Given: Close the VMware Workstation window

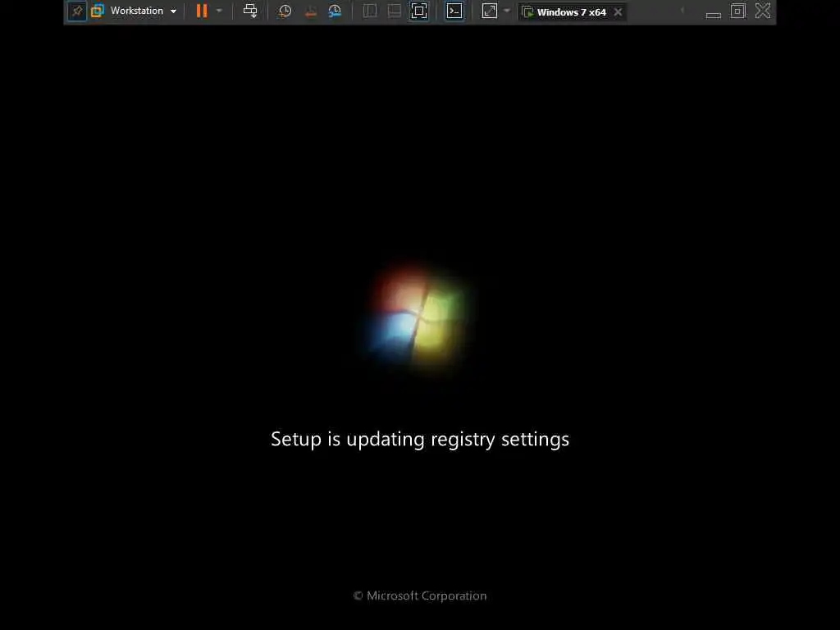Looking at the screenshot, I should [763, 11].
